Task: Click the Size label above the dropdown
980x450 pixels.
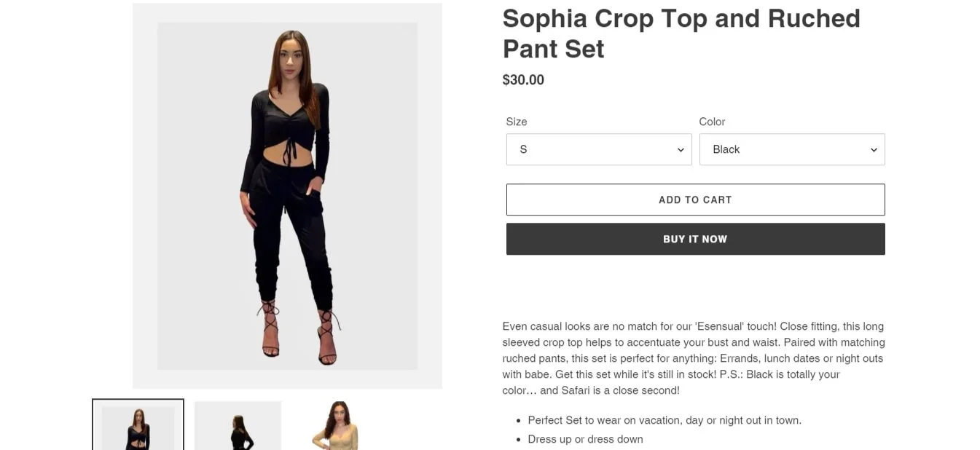Action: pyautogui.click(x=517, y=122)
